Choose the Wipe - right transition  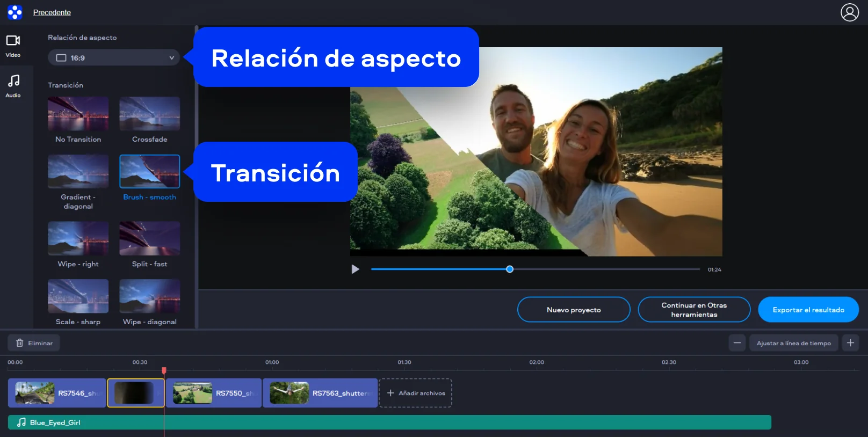78,238
